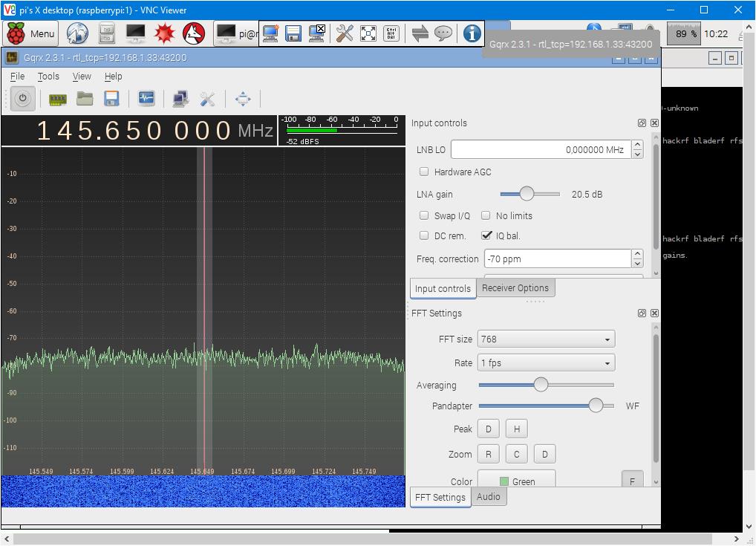This screenshot has width=756, height=546.
Task: Click the LNB LO input field
Action: pyautogui.click(x=541, y=149)
